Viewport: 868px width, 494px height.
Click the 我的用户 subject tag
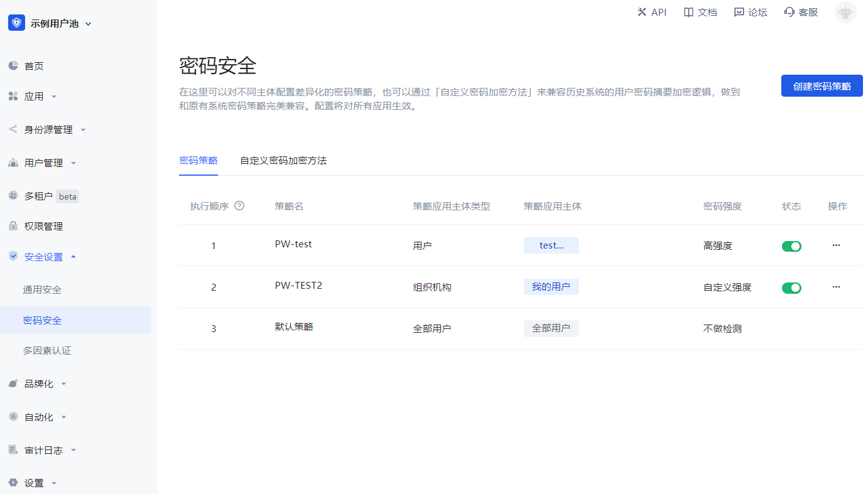click(x=551, y=287)
